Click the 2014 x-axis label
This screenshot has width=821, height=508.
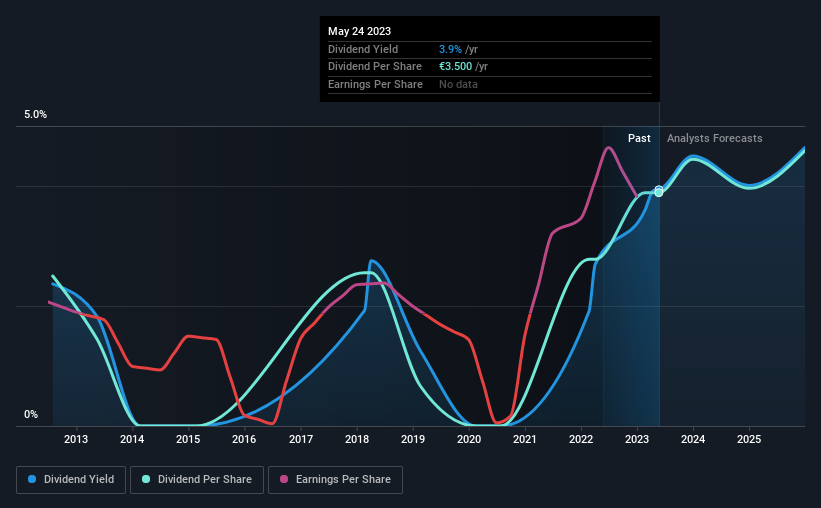[132, 439]
